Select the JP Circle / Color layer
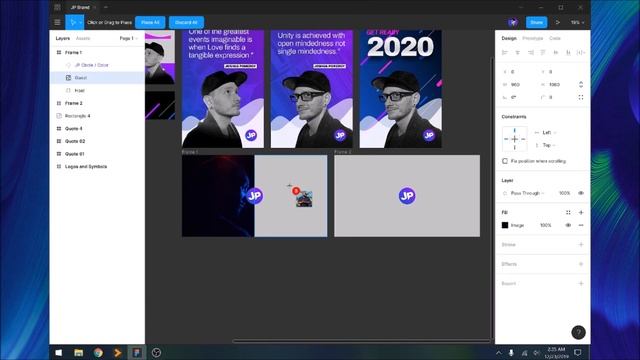640x360 pixels. click(x=97, y=65)
